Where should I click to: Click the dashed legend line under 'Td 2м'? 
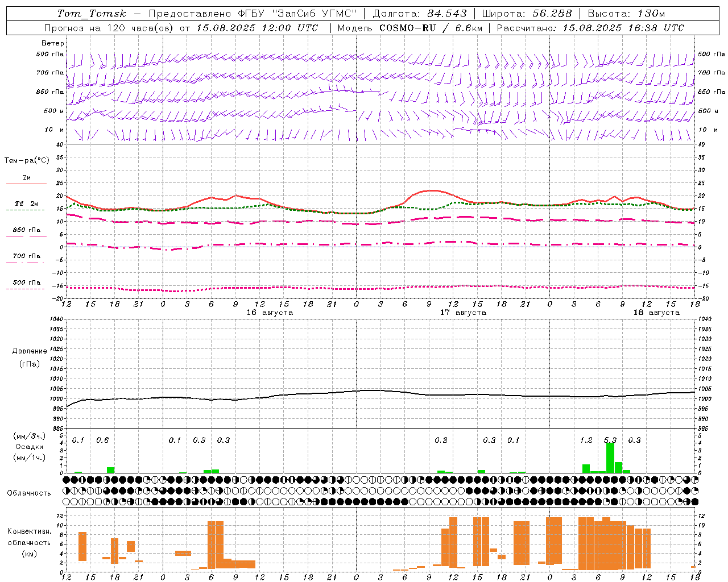[x=25, y=210]
